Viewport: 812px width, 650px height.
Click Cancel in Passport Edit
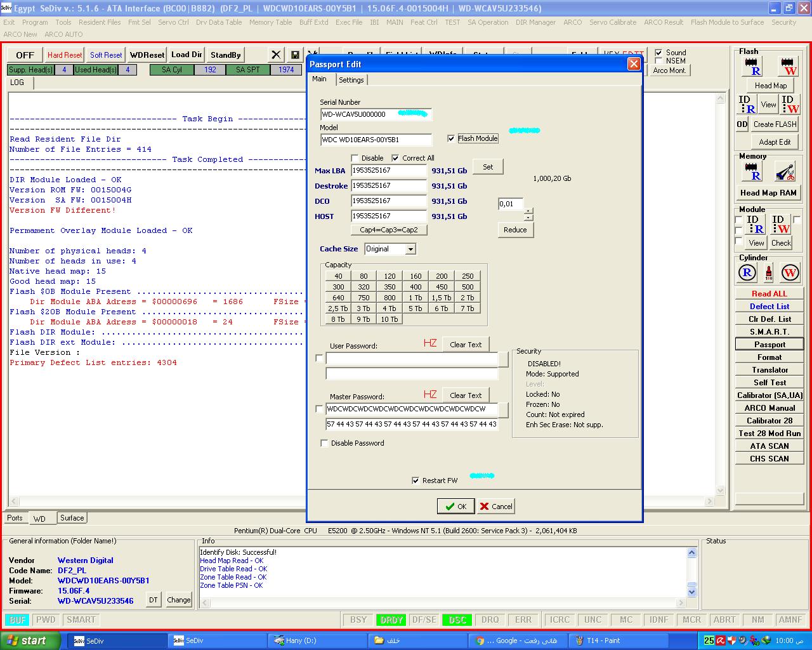point(495,507)
